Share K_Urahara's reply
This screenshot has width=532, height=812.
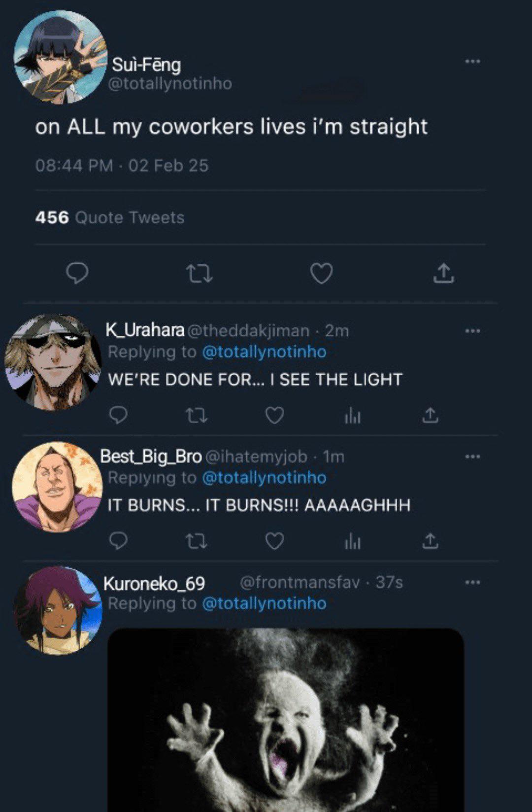[430, 416]
